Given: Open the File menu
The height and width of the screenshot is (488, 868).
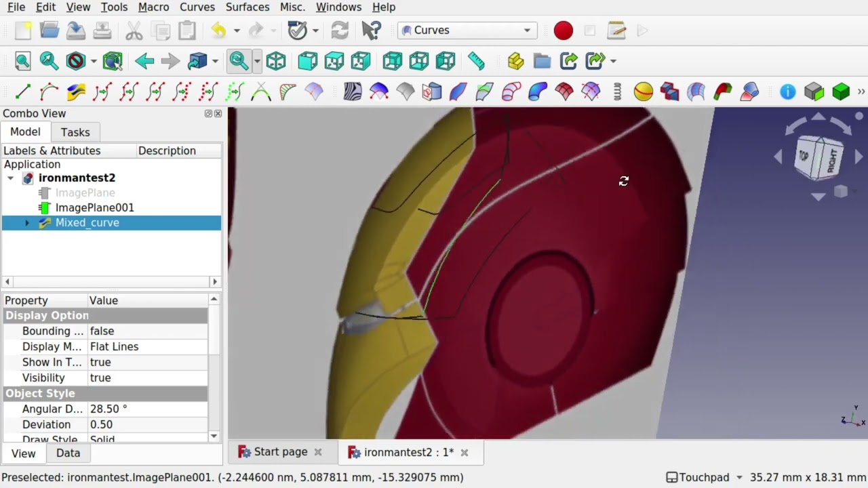Looking at the screenshot, I should coord(16,7).
